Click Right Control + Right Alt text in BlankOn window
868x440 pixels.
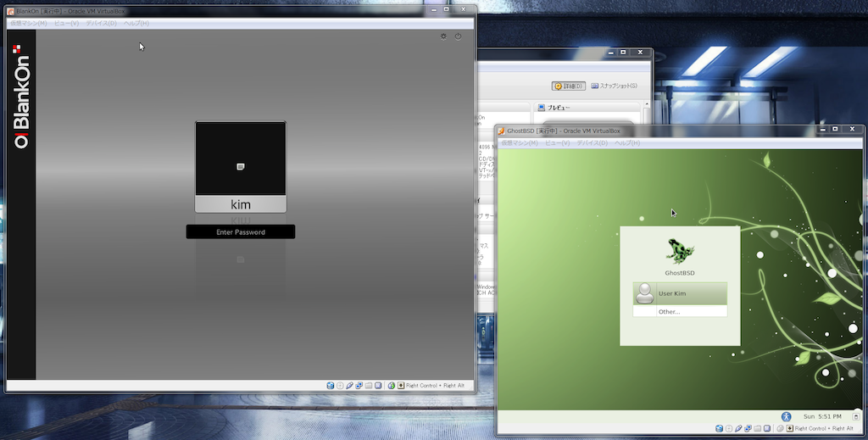point(435,385)
